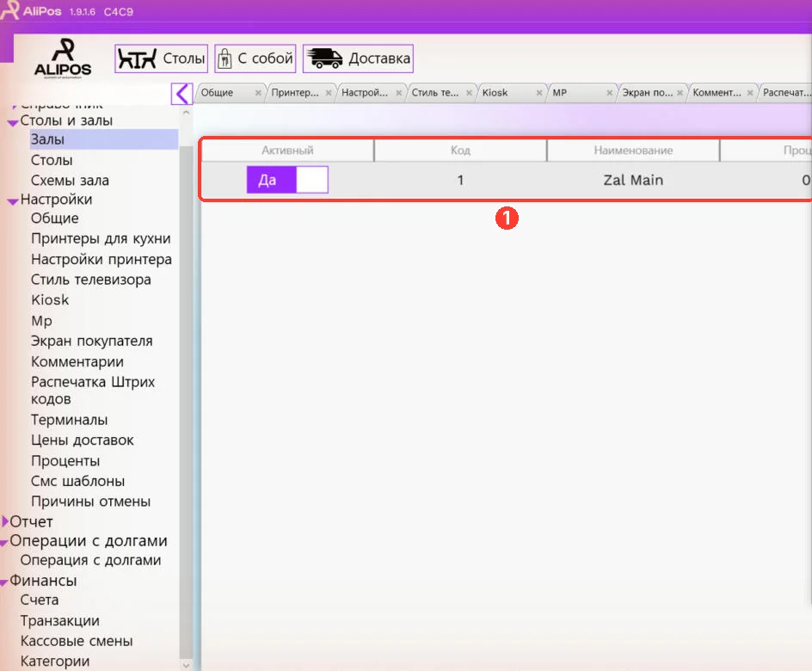Close the Стиль те... tab using its x
The height and width of the screenshot is (671, 812).
tap(469, 93)
